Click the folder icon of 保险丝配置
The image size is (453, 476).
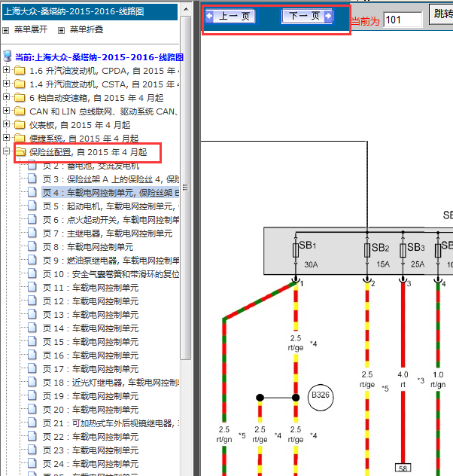tap(20, 151)
